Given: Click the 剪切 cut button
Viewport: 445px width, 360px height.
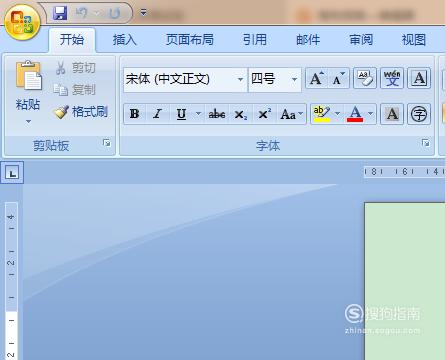Looking at the screenshot, I should (x=76, y=68).
